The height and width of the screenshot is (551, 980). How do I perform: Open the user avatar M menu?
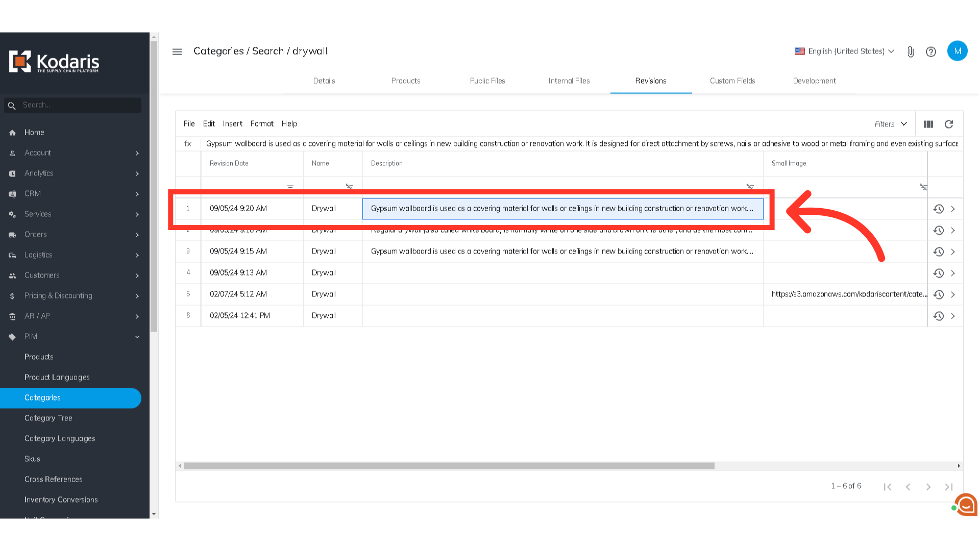[957, 51]
